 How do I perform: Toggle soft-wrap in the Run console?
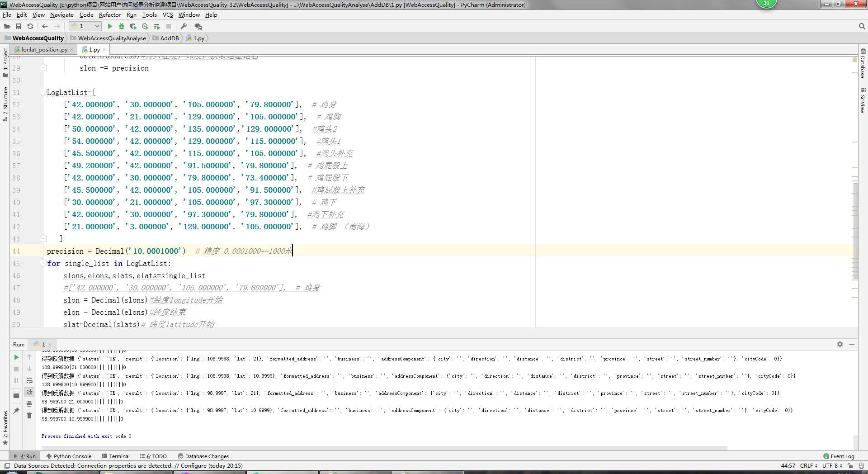pos(29,381)
